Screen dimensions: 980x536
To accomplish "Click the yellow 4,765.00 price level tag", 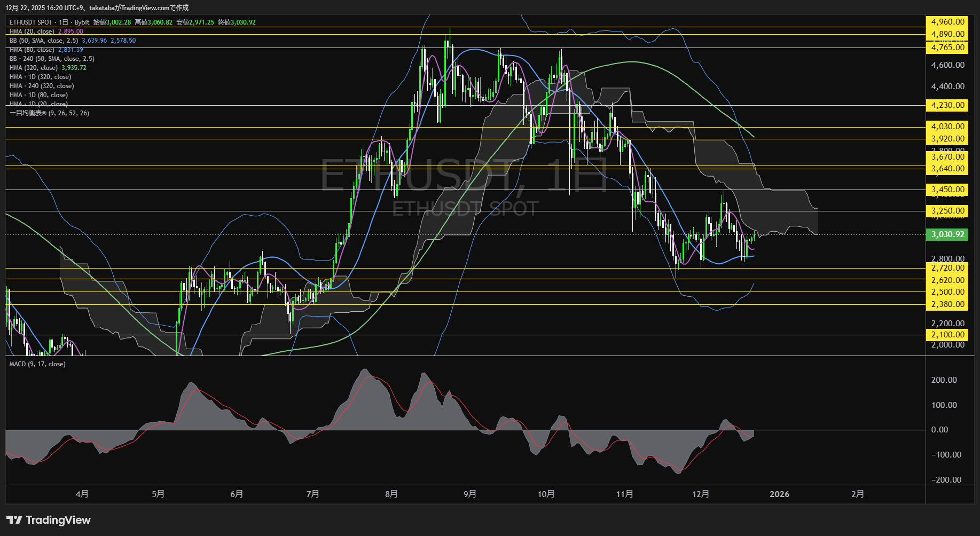I will point(947,48).
